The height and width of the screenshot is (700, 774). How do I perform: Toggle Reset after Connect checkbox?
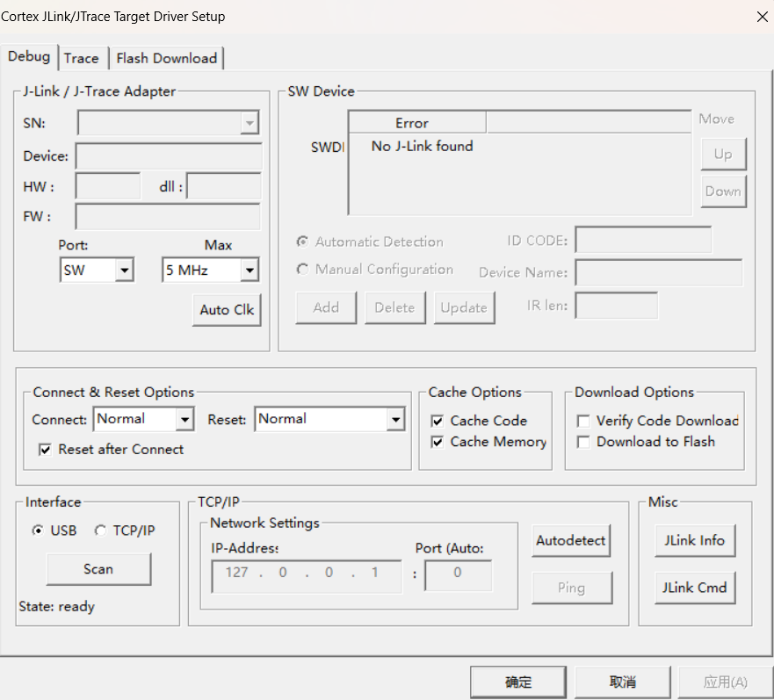point(46,450)
